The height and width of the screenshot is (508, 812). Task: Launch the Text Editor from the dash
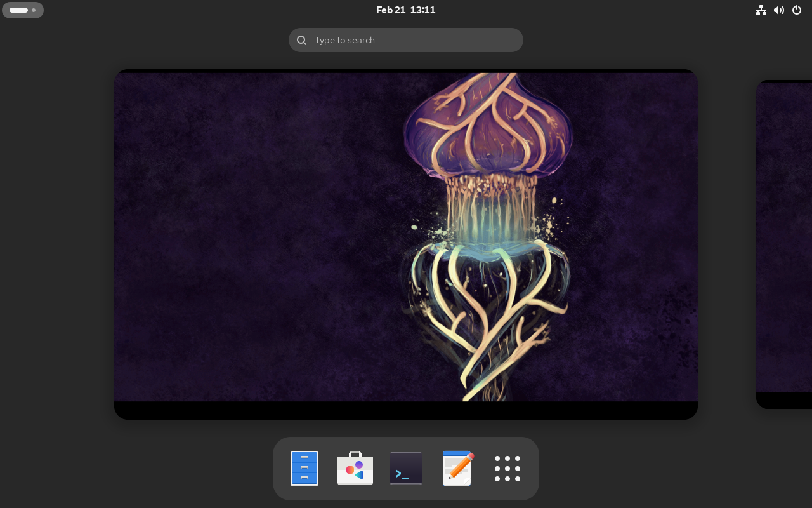click(457, 469)
